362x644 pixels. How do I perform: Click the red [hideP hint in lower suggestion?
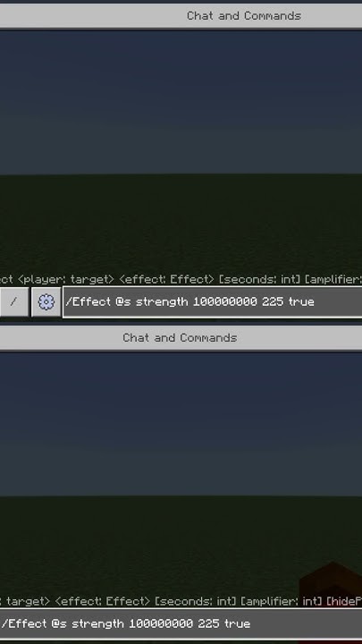click(344, 602)
